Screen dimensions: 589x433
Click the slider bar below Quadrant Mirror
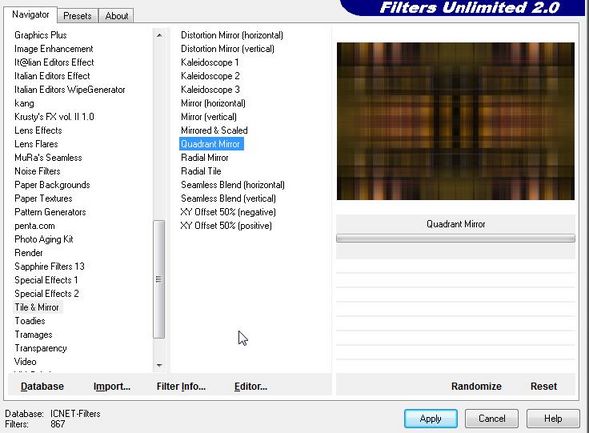coord(455,238)
